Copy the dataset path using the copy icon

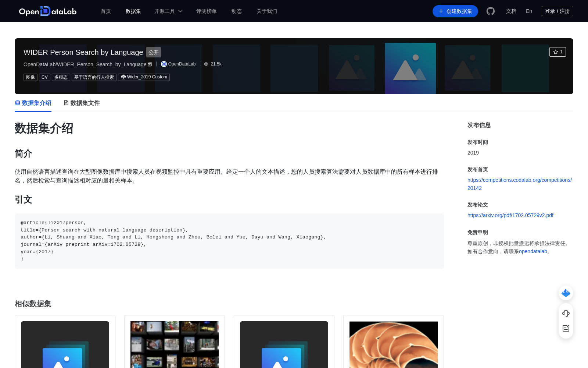150,64
